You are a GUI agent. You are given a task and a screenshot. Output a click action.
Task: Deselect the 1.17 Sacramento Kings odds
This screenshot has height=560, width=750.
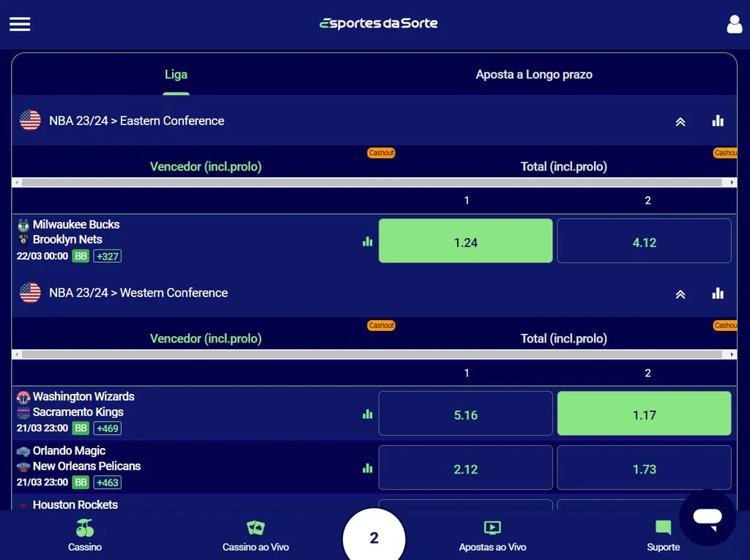pos(644,414)
